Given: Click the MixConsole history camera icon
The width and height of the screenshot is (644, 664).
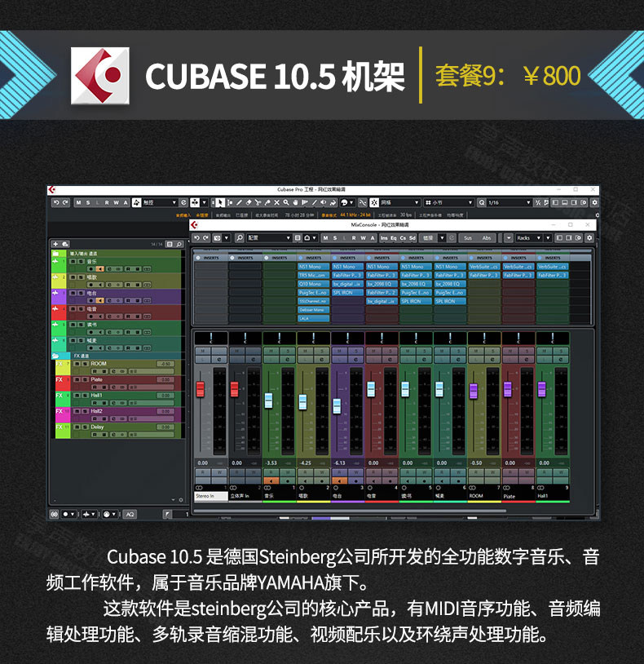Looking at the screenshot, I should (217, 238).
